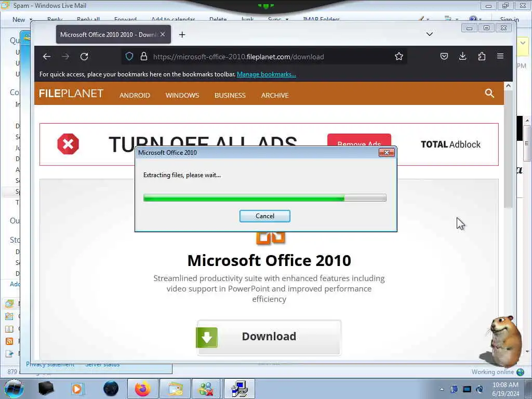Screen dimensions: 532x399
Task: Open the tracking protection shield icon
Action: pos(129,56)
